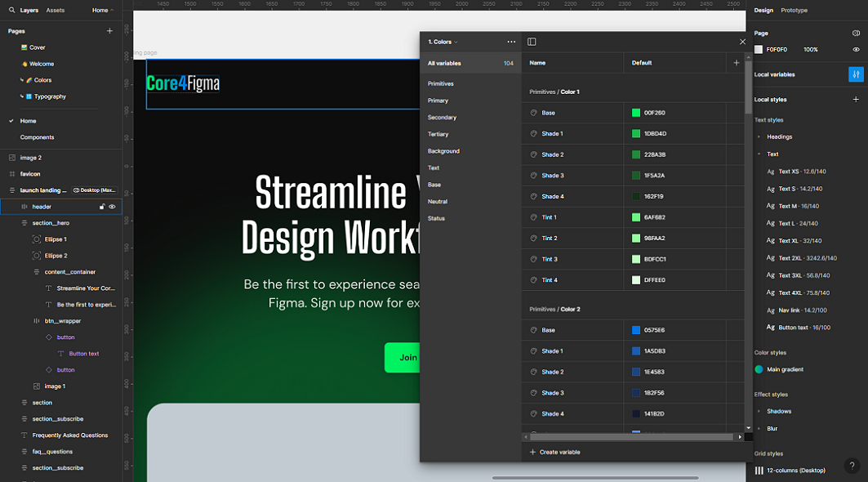868x482 pixels.
Task: Open the local variables settings icon
Action: coord(856,74)
